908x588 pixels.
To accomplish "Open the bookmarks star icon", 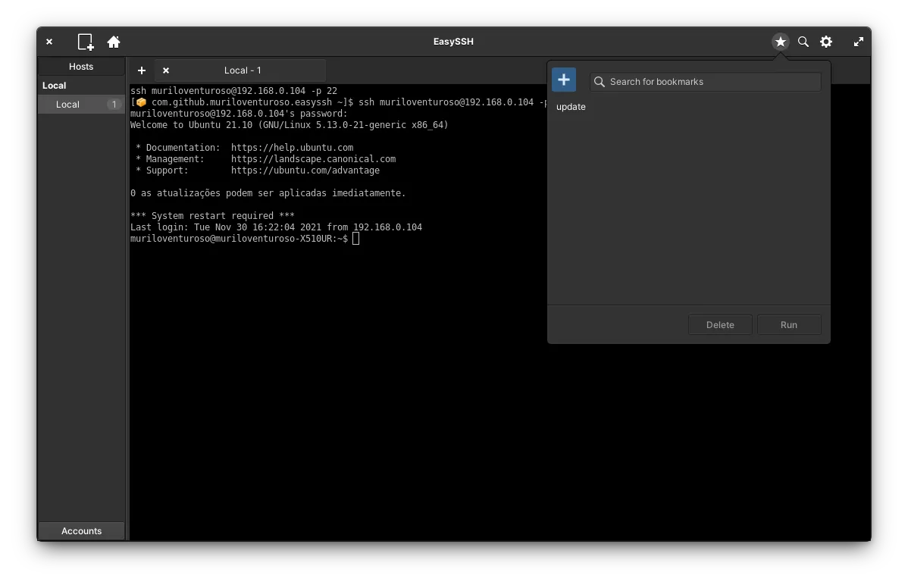I will (x=781, y=42).
